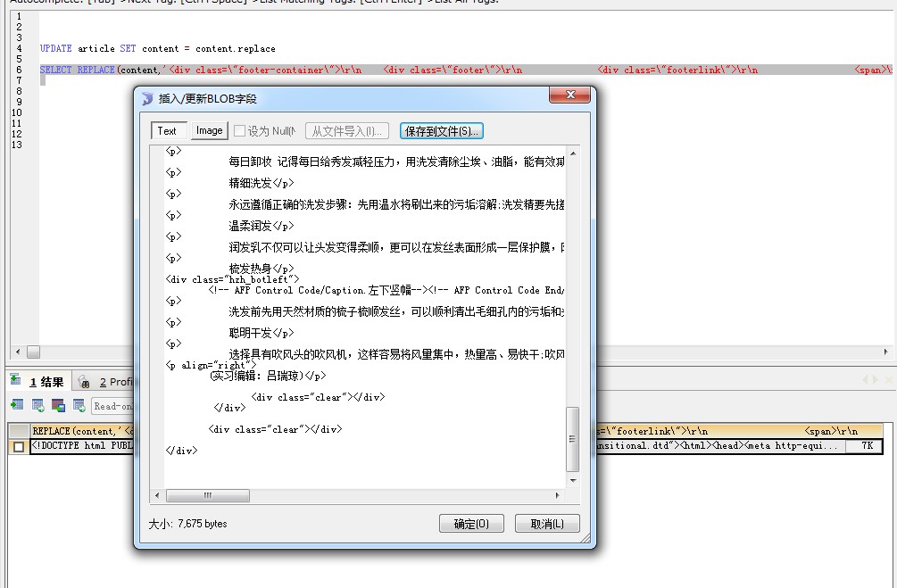Screen dimensions: 897x588
Task: Click the dolphin icon in BLOB dialog title
Action: [147, 98]
